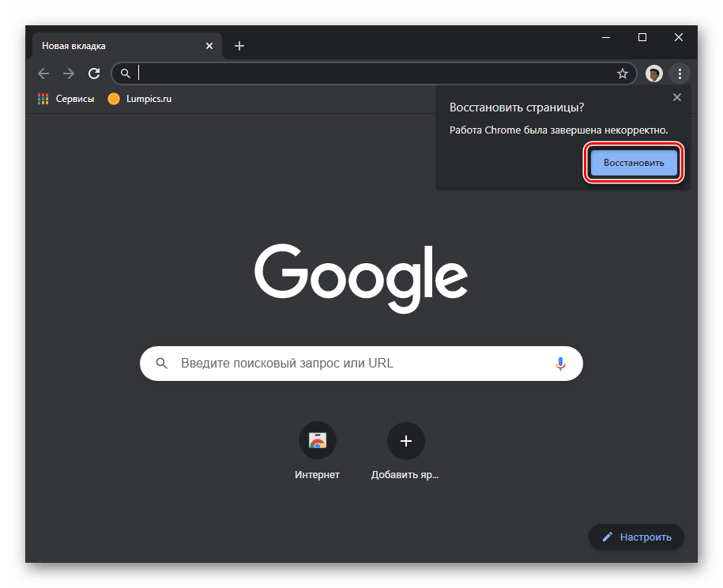Open the user profile avatar
This screenshot has height=588, width=723.
653,73
